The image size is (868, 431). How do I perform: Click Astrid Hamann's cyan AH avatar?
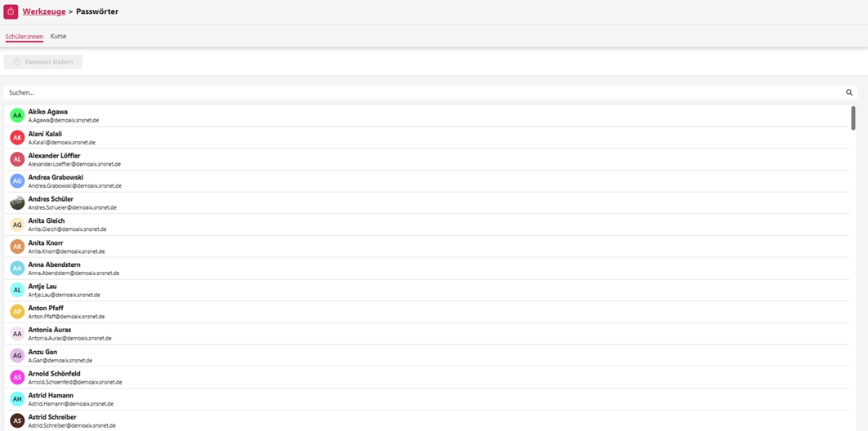click(17, 399)
